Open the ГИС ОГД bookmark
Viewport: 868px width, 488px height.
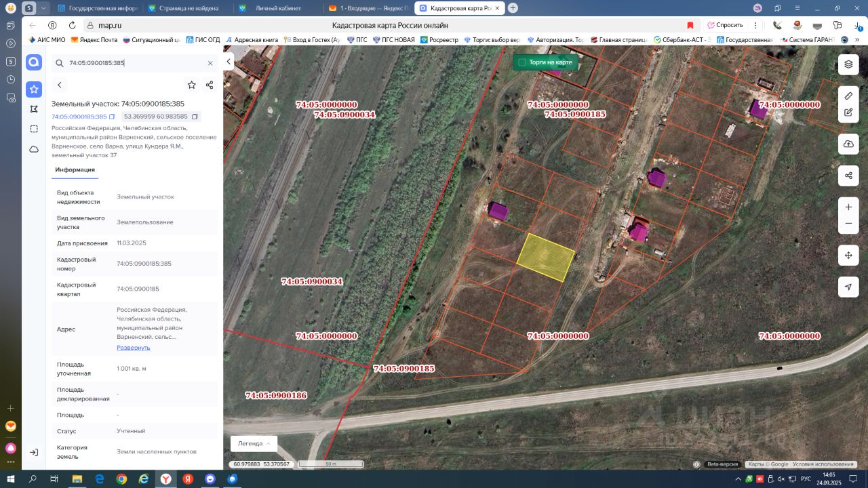[203, 40]
